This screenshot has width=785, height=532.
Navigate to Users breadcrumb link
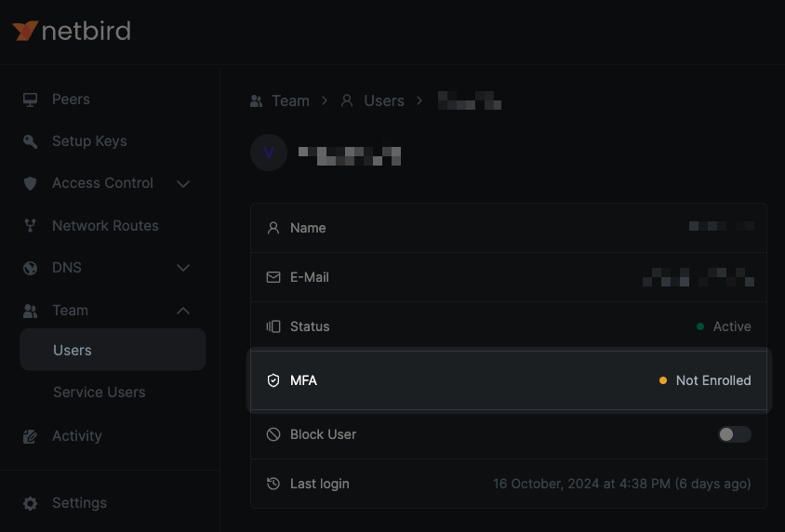click(373, 101)
